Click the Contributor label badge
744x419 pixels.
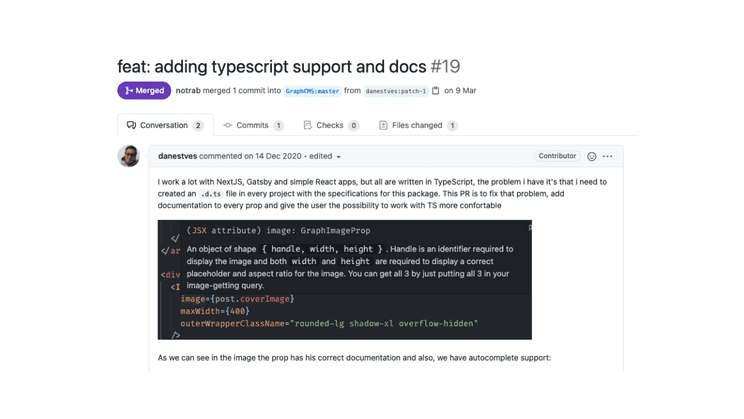[x=557, y=156]
